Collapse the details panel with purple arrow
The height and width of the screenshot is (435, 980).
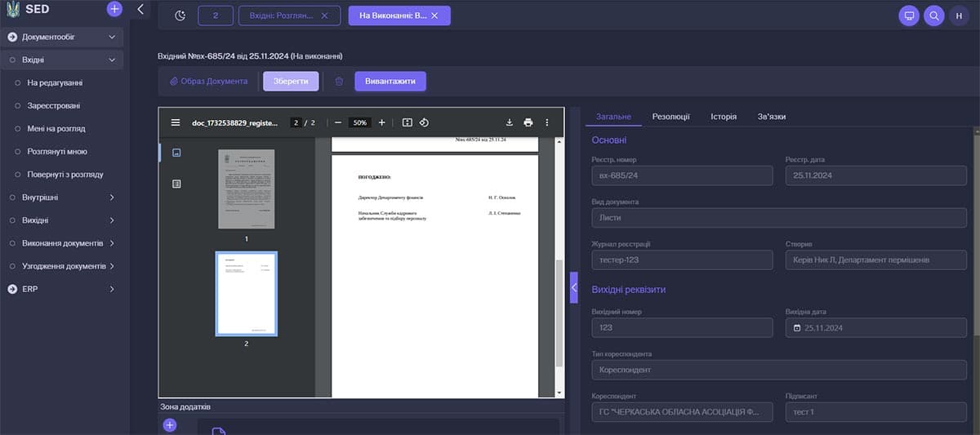574,287
